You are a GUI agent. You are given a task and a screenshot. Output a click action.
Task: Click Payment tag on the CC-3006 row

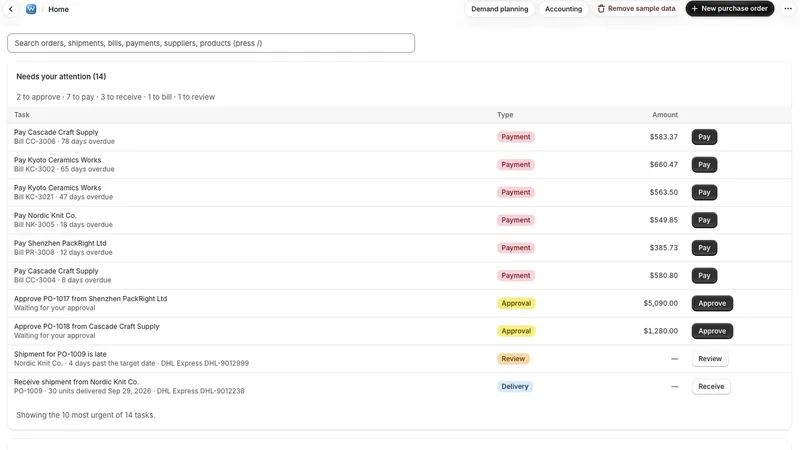point(515,137)
